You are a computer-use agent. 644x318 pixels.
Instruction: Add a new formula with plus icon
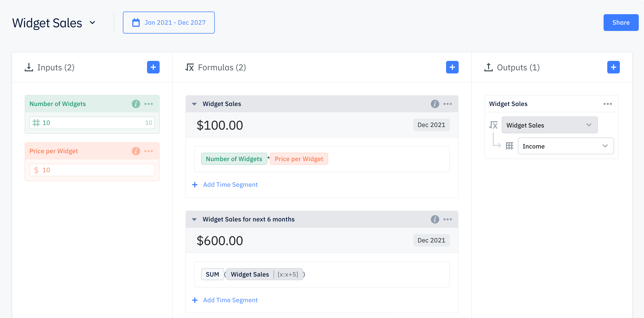pyautogui.click(x=452, y=67)
